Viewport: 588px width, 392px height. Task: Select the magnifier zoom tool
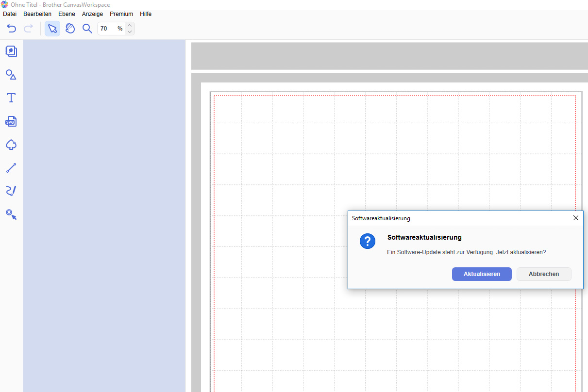87,29
